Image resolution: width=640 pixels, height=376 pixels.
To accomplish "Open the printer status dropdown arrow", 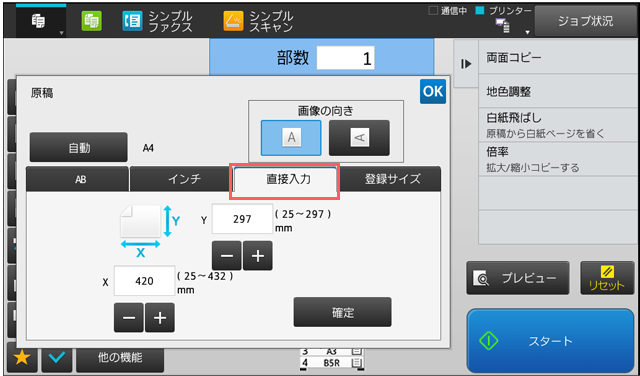I will [x=527, y=32].
